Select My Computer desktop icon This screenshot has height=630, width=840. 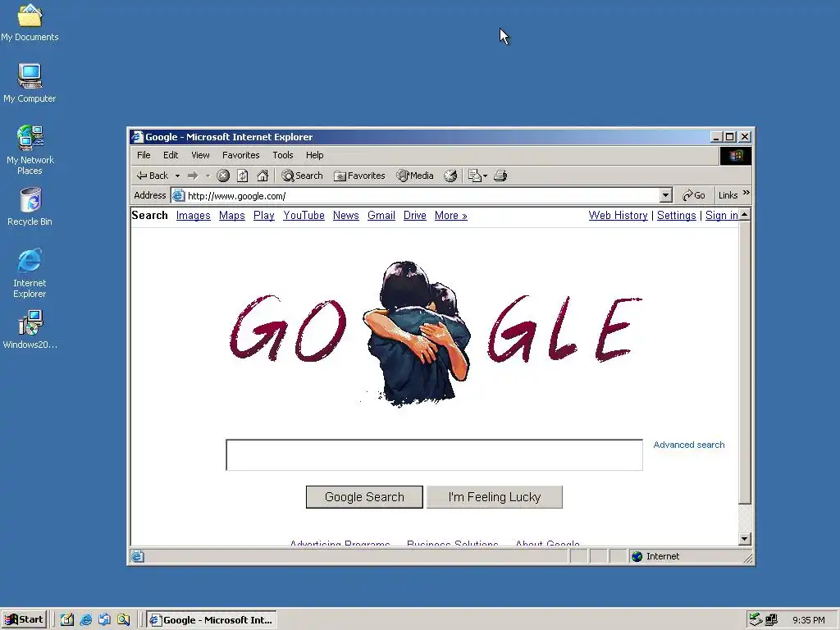coord(30,84)
